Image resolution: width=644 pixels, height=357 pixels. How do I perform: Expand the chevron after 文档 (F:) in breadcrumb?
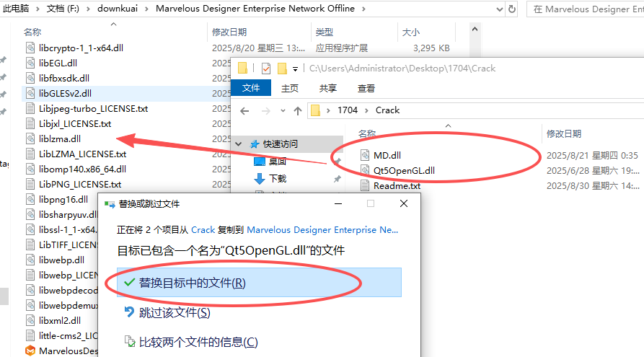coord(88,9)
